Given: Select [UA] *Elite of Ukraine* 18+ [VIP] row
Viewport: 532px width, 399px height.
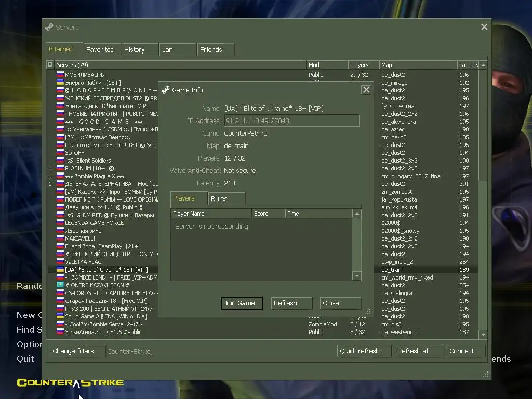Looking at the screenshot, I should (263, 270).
